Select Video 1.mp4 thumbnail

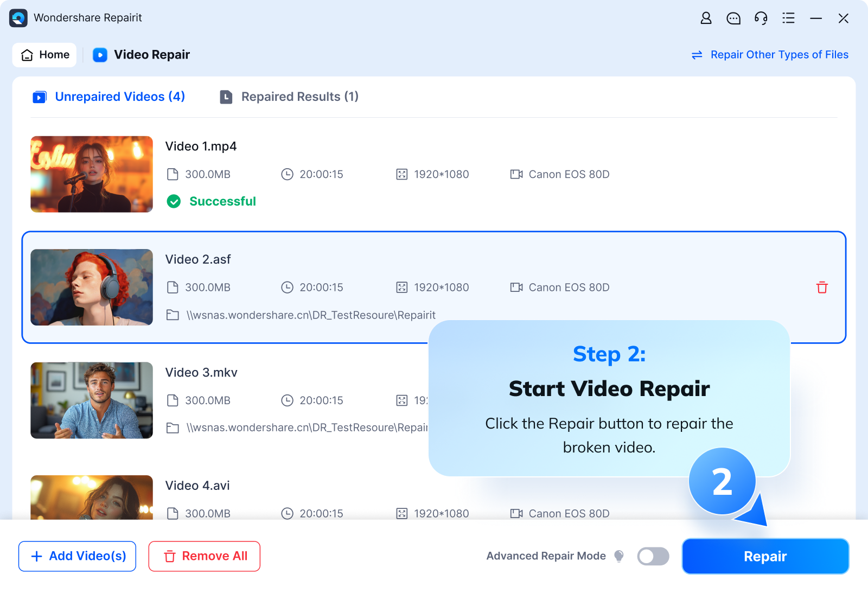(x=92, y=174)
